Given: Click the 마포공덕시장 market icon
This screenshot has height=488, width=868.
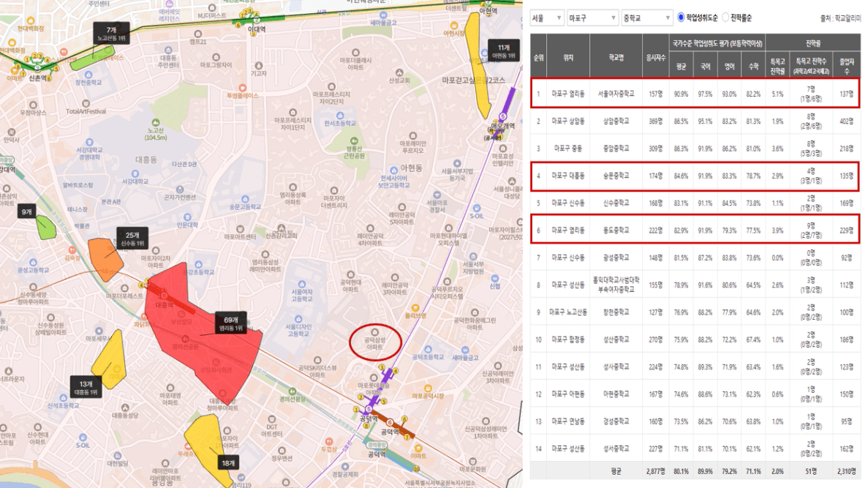Looking at the screenshot, I should [x=427, y=388].
